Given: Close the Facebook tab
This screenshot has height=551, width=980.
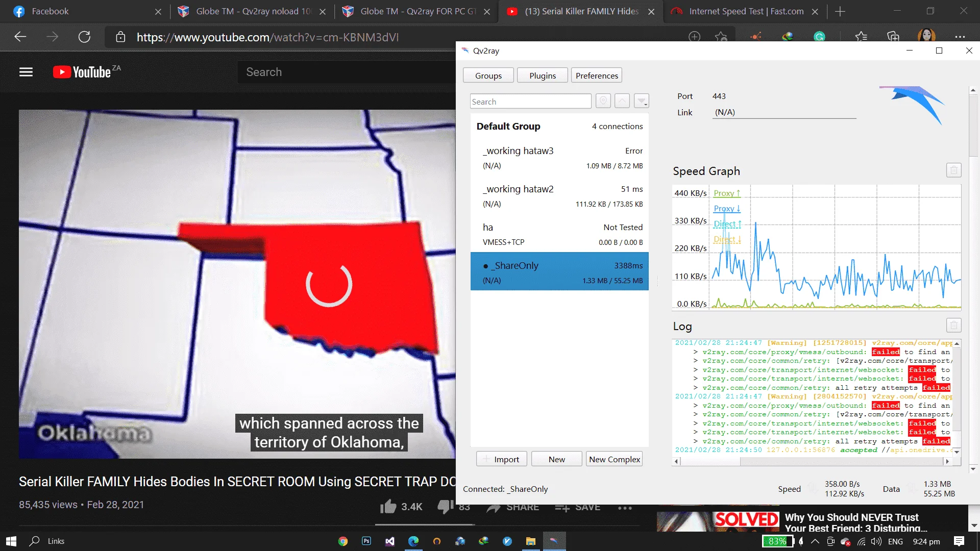Looking at the screenshot, I should tap(158, 12).
